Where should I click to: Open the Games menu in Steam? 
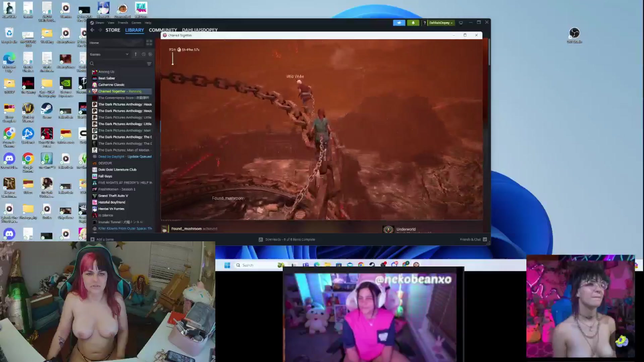pos(136,23)
